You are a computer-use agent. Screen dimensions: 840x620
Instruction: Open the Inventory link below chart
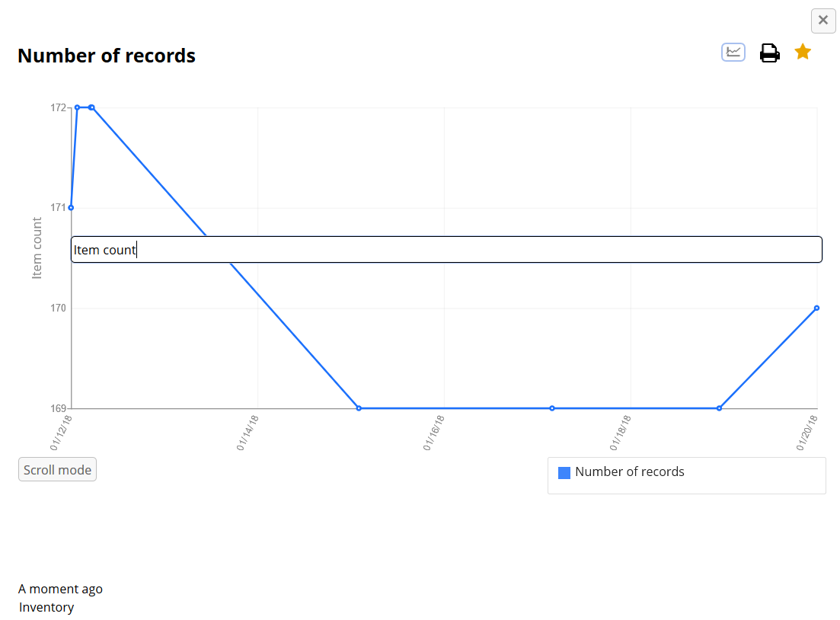pyautogui.click(x=46, y=607)
